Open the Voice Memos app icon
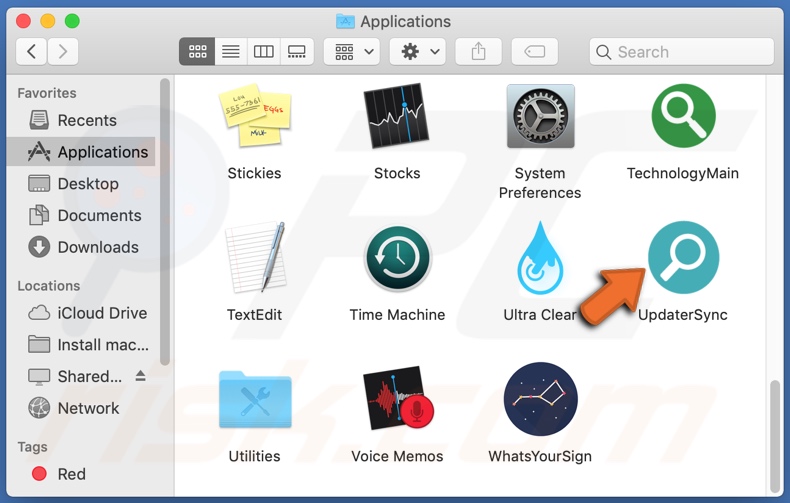This screenshot has height=503, width=790. click(x=398, y=398)
